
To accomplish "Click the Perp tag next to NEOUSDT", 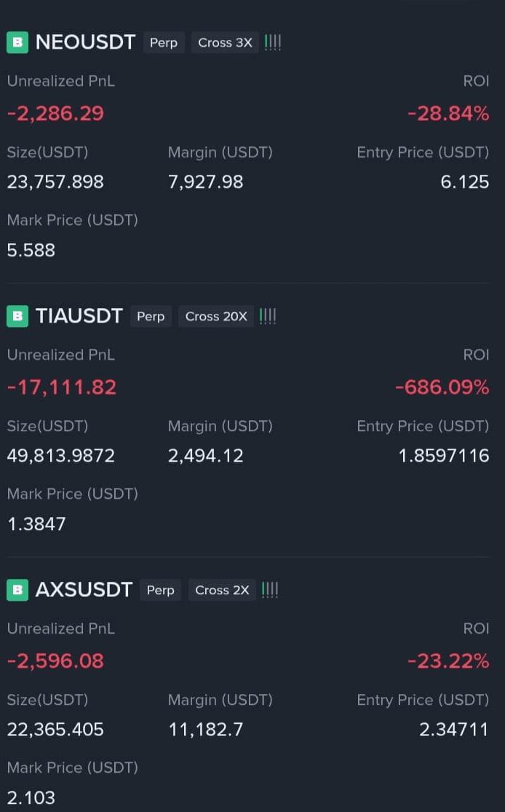I will pyautogui.click(x=164, y=42).
